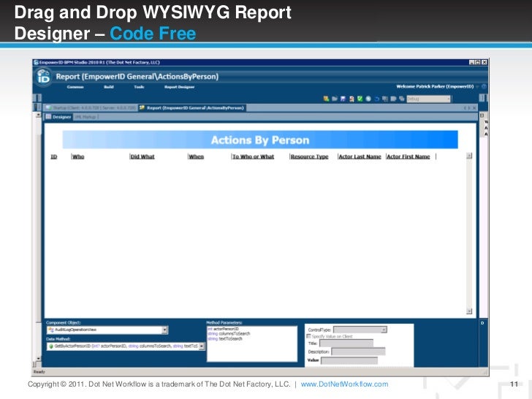The image size is (532, 399).
Task: Open the Debug configuration dropdown
Action: click(428, 99)
